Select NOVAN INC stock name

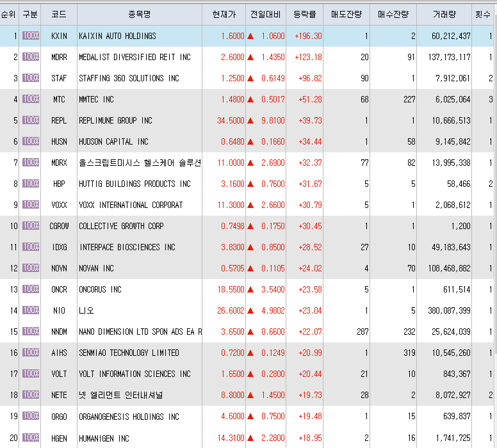(x=96, y=268)
